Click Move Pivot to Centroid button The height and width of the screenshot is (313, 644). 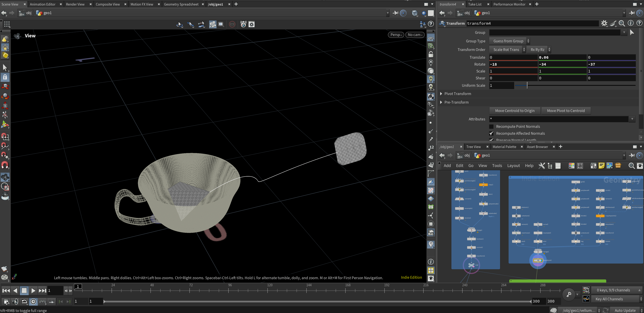click(565, 111)
